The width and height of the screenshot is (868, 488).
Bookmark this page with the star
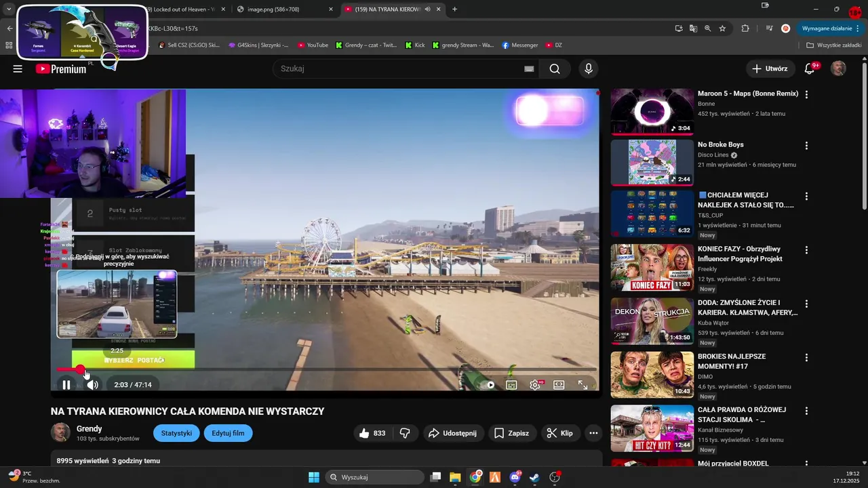pos(723,28)
